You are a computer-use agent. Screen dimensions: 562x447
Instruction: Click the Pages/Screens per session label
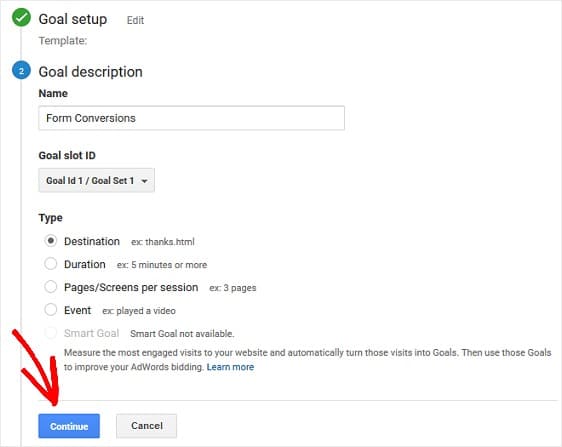pos(131,287)
